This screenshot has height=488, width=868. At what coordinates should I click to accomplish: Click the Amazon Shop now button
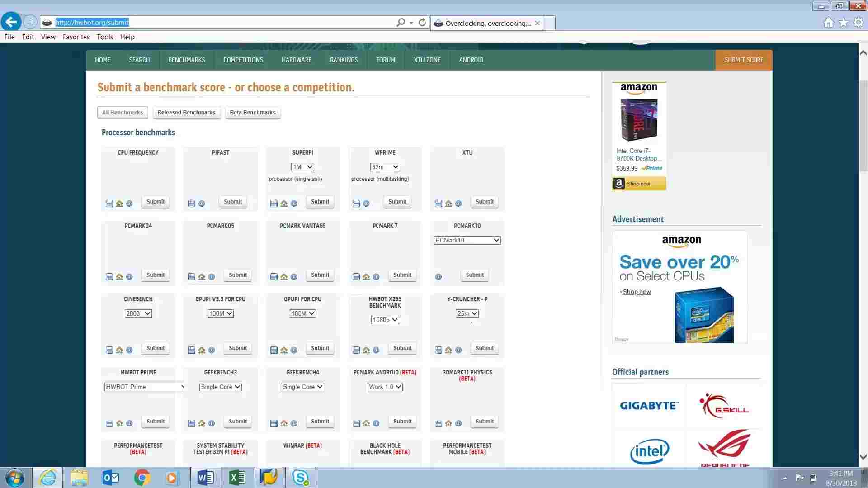[639, 184]
